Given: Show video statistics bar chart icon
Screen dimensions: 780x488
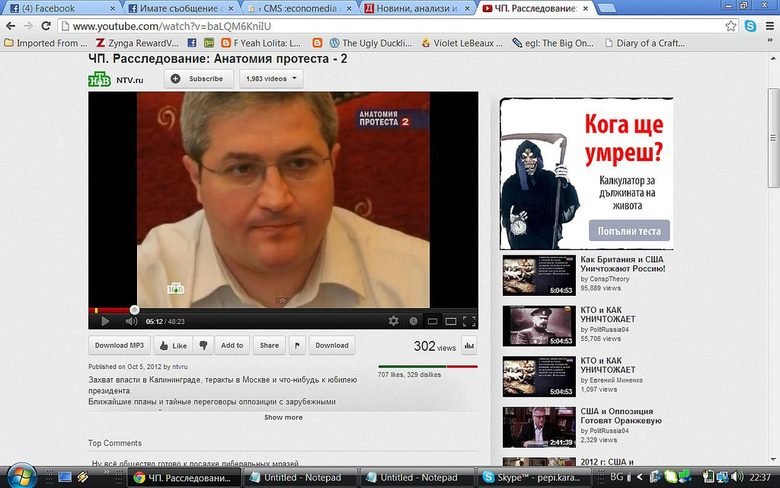Looking at the screenshot, I should click(x=469, y=345).
